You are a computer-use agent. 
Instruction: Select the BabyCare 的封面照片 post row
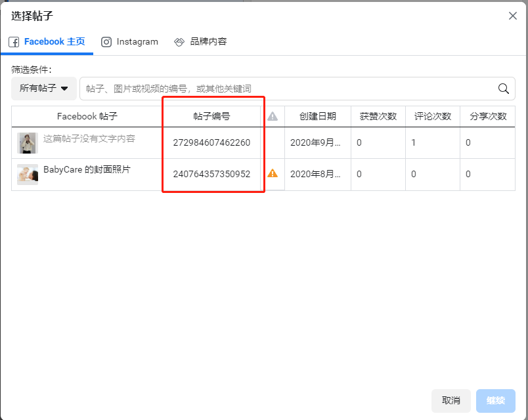pos(87,169)
